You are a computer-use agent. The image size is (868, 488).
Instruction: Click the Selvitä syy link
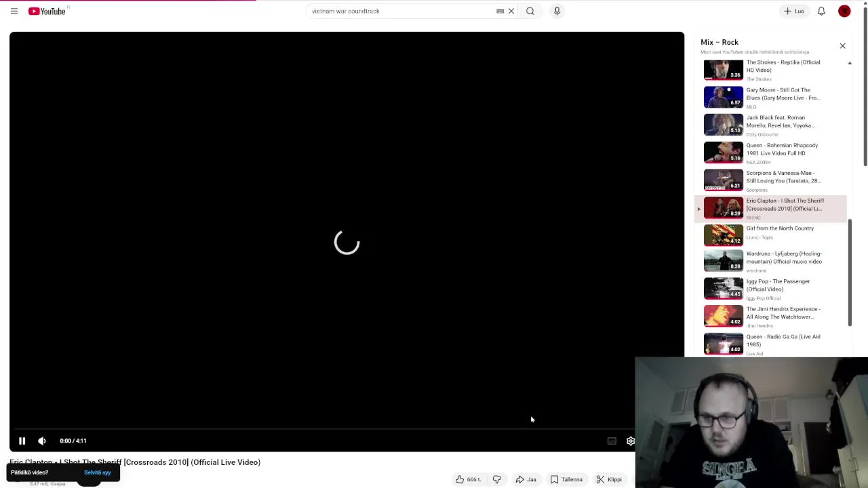(97, 472)
